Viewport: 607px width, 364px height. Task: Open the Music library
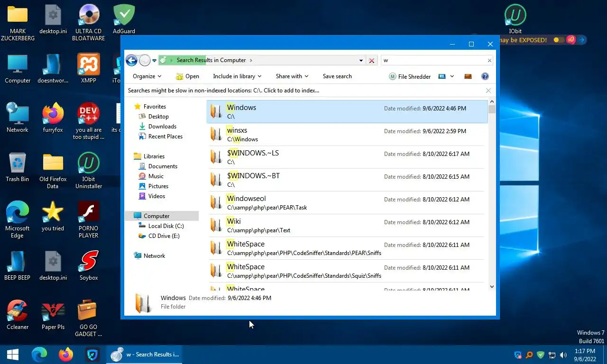coord(156,176)
